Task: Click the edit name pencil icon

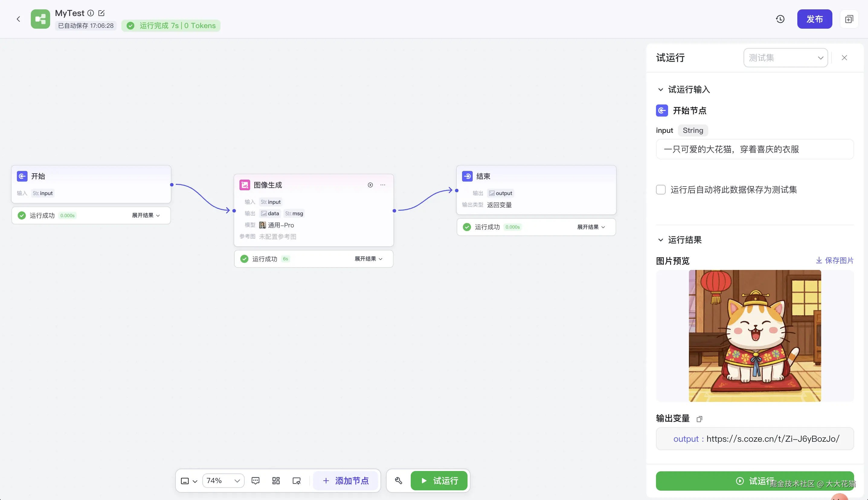Action: click(101, 13)
